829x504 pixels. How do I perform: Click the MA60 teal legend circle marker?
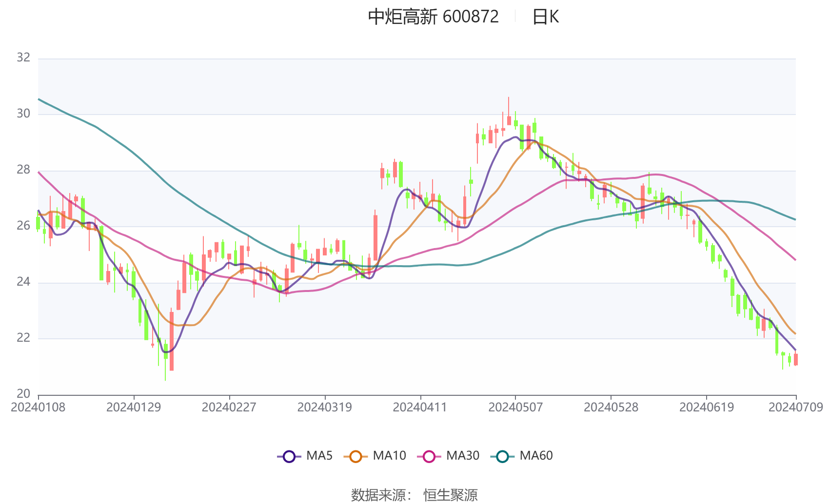click(x=502, y=457)
